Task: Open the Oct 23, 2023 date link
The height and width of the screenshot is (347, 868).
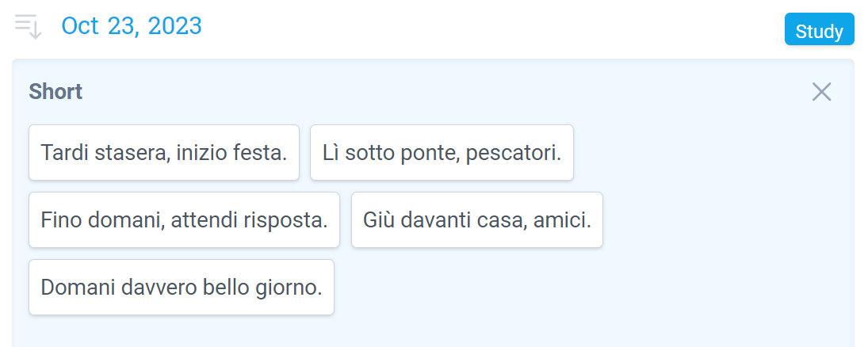Action: pos(132,26)
